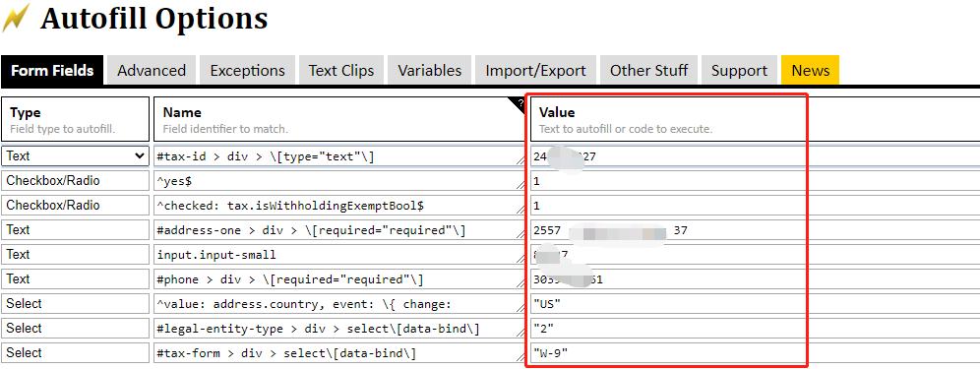The image size is (980, 369).
Task: Click Name field #legal-entity-type select
Action: pyautogui.click(x=339, y=329)
